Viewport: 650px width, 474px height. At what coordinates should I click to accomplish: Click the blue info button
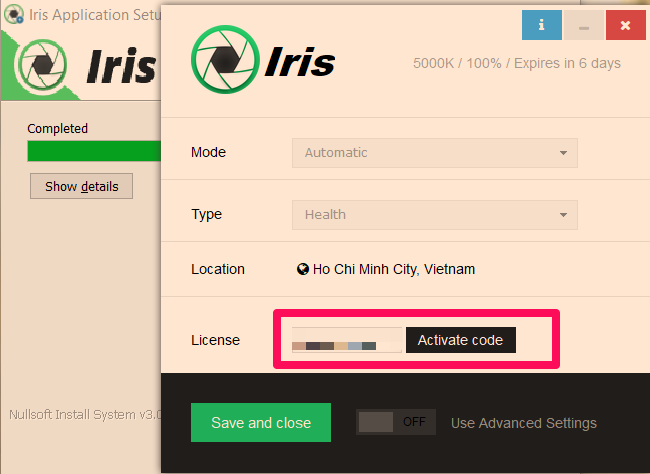click(x=541, y=25)
